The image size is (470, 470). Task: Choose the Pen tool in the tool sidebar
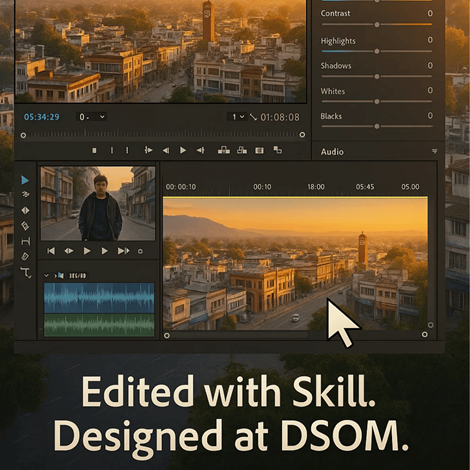[x=25, y=256]
